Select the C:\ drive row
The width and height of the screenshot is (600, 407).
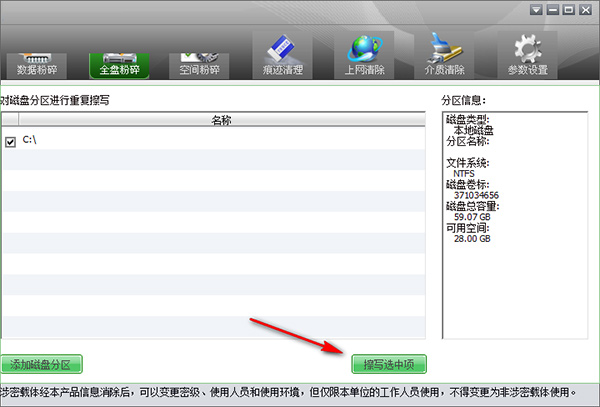(214, 139)
